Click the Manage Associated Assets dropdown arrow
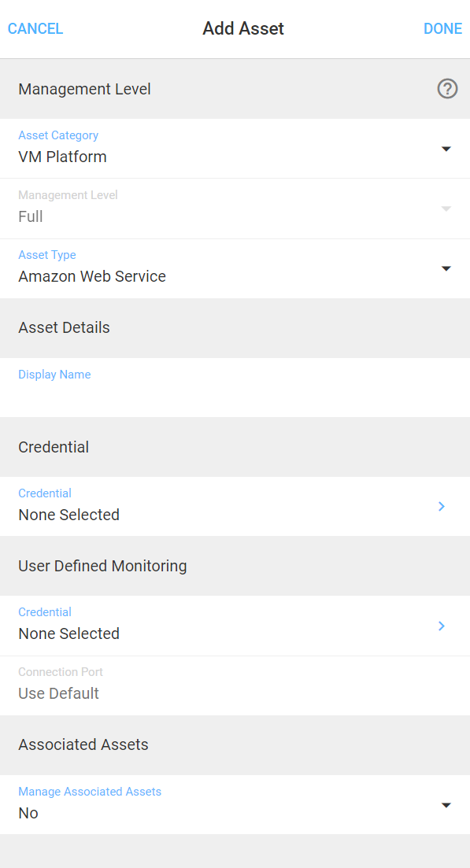470x868 pixels. [x=446, y=805]
